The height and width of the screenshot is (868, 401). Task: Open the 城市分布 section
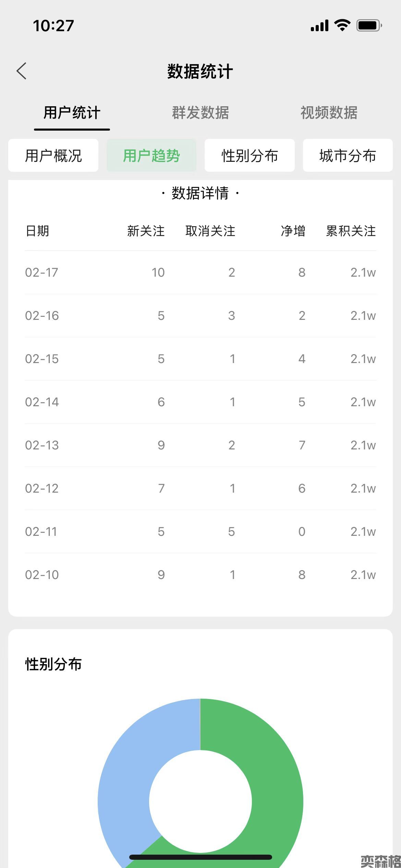click(x=348, y=156)
